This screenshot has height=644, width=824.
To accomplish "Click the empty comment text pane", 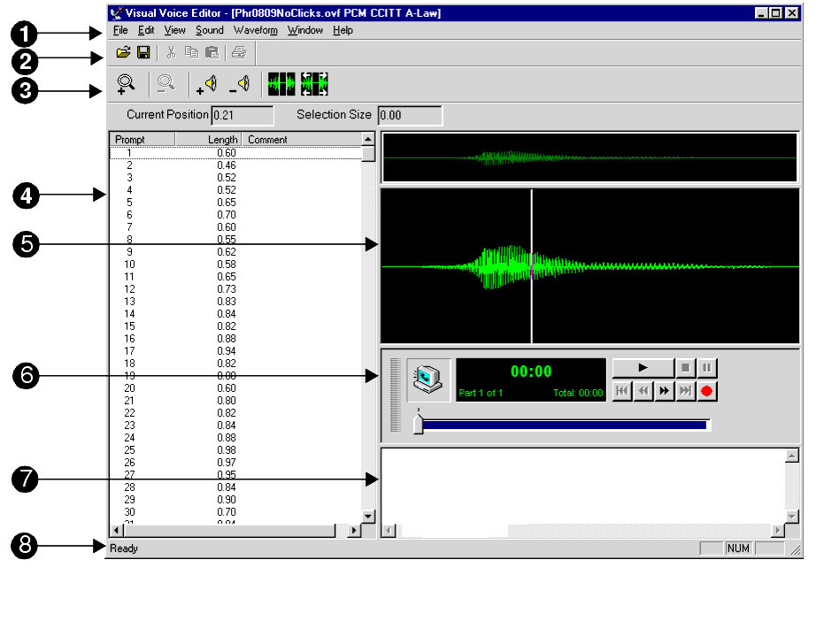I will pos(582,486).
